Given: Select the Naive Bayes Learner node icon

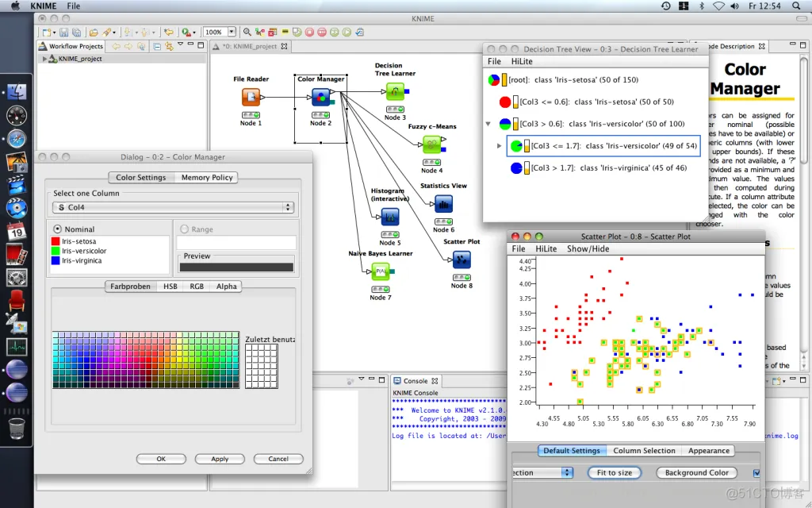Looking at the screenshot, I should (x=381, y=271).
